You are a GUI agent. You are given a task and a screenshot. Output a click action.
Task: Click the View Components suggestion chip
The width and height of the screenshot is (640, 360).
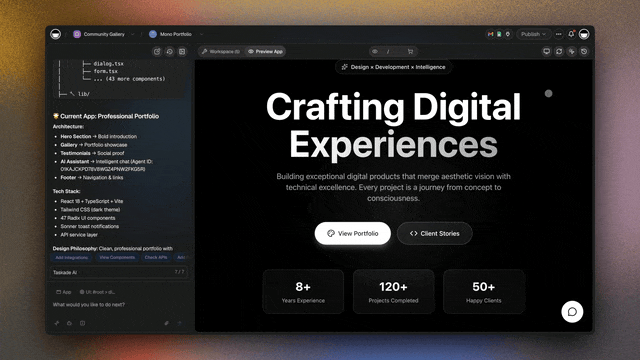click(x=117, y=258)
